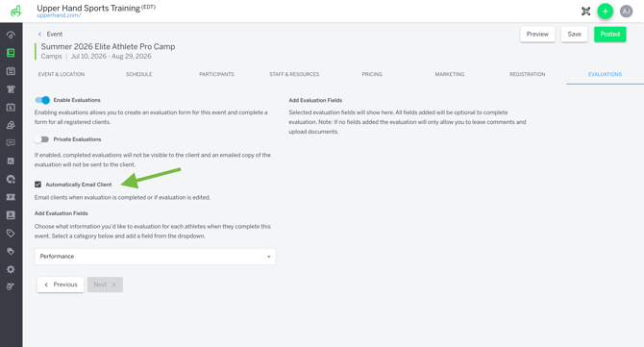Click the Previous button
The width and height of the screenshot is (644, 347).
(61, 285)
